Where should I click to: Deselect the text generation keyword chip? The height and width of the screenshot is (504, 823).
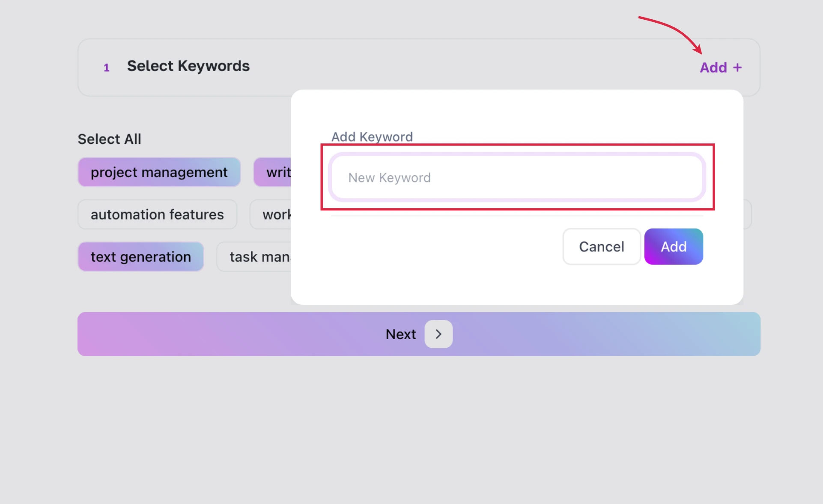[x=140, y=257]
